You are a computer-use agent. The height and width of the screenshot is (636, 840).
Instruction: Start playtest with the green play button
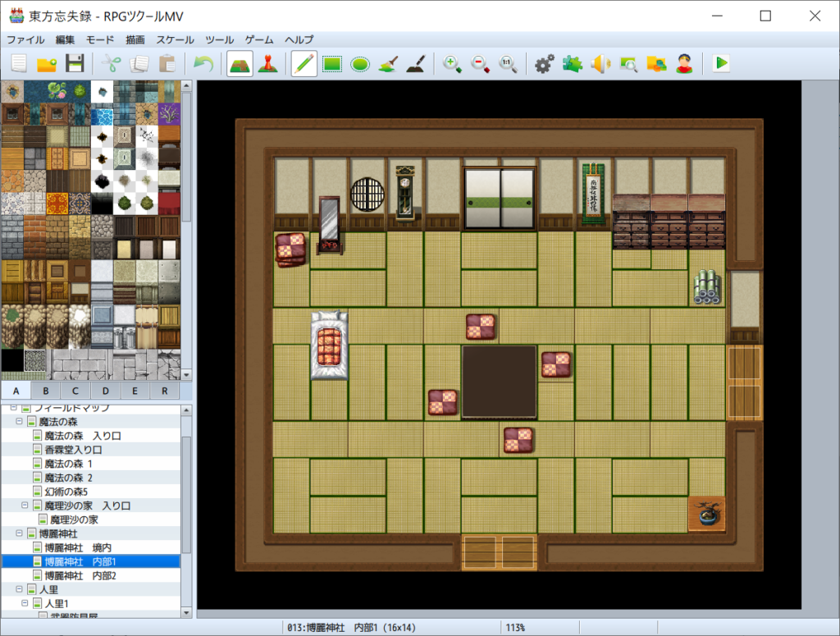(721, 63)
